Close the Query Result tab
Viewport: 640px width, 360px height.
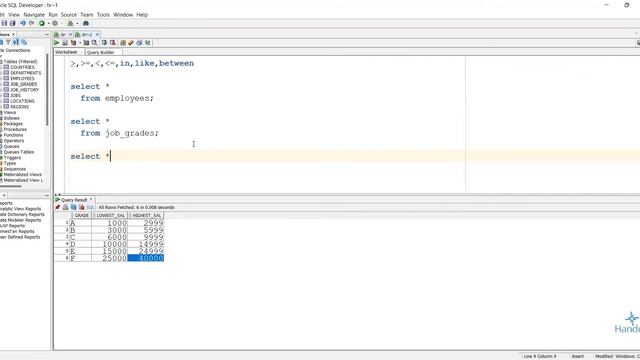click(x=91, y=200)
